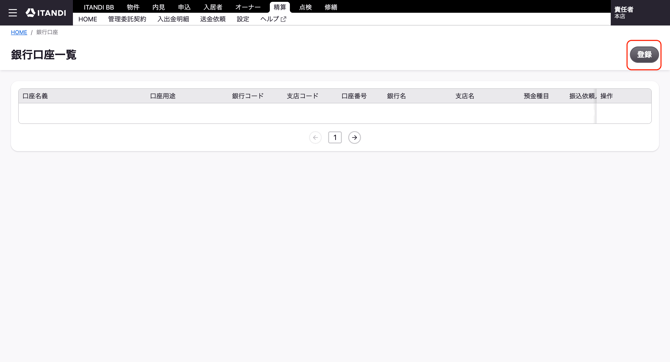Image resolution: width=670 pixels, height=362 pixels.
Task: Click the 口座番号 column header
Action: [x=354, y=96]
